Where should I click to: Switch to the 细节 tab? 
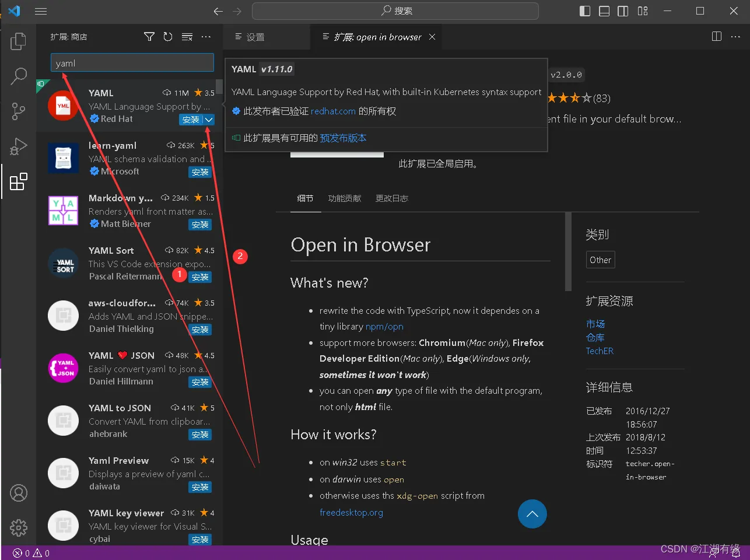tap(305, 198)
